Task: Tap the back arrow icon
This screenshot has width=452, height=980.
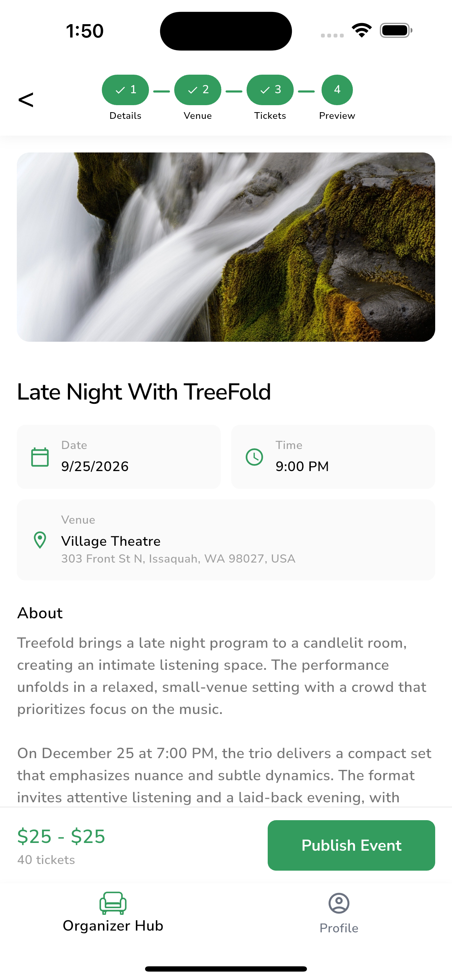Action: click(x=26, y=100)
